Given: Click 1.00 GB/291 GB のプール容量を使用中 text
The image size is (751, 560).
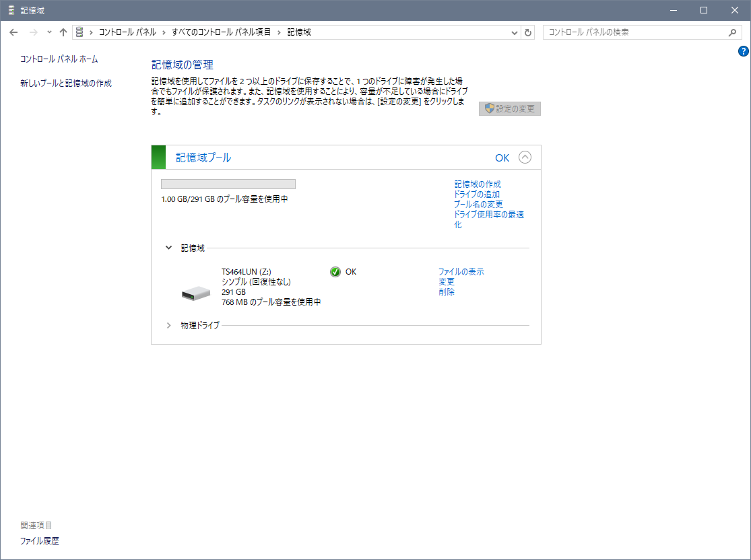Looking at the screenshot, I should pos(224,199).
